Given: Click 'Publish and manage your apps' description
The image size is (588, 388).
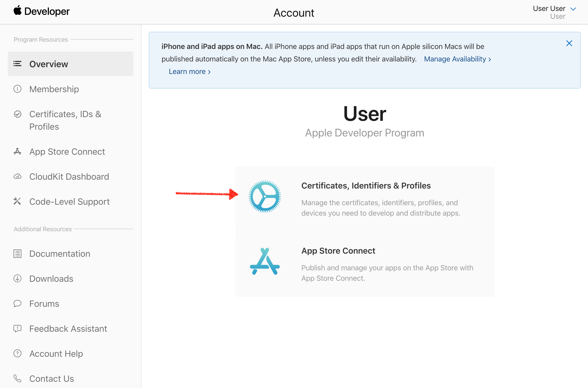Looking at the screenshot, I should coord(387,273).
